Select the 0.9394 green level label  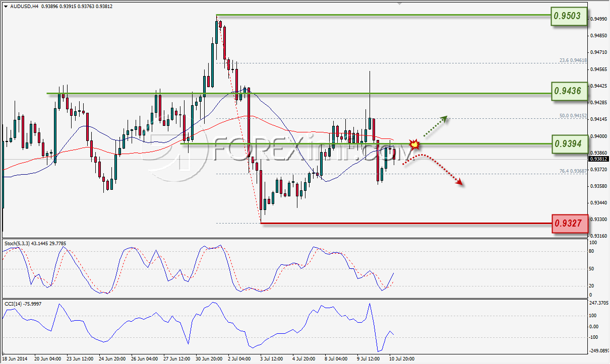point(570,144)
